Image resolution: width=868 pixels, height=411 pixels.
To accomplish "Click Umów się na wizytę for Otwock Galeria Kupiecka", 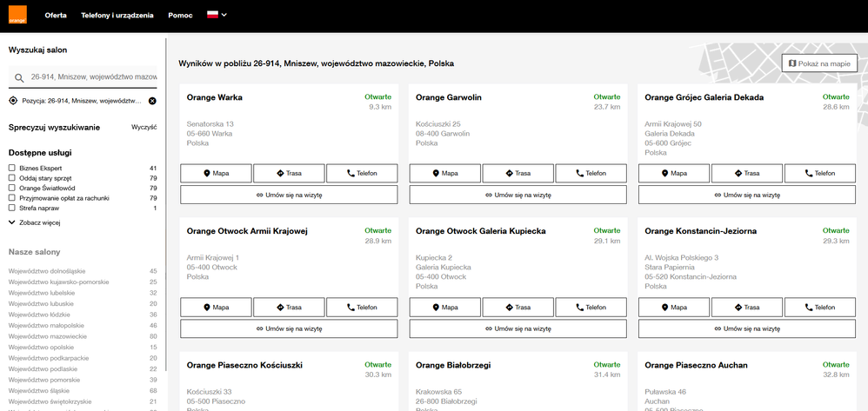I will [x=518, y=328].
